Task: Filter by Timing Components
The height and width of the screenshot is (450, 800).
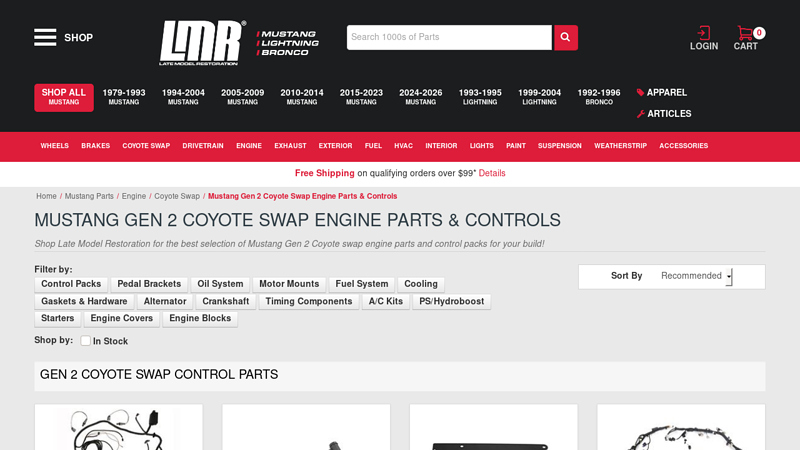Action: (309, 302)
